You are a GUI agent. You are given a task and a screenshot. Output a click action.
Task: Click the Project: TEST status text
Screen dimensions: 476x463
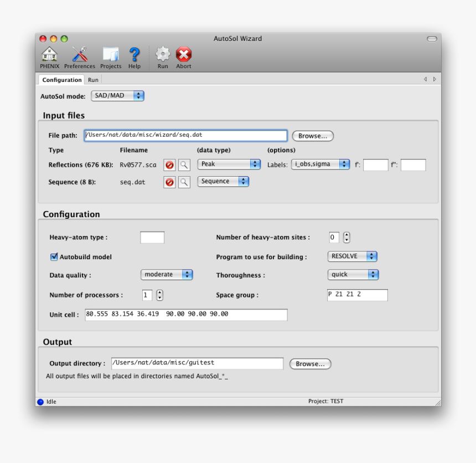click(326, 402)
